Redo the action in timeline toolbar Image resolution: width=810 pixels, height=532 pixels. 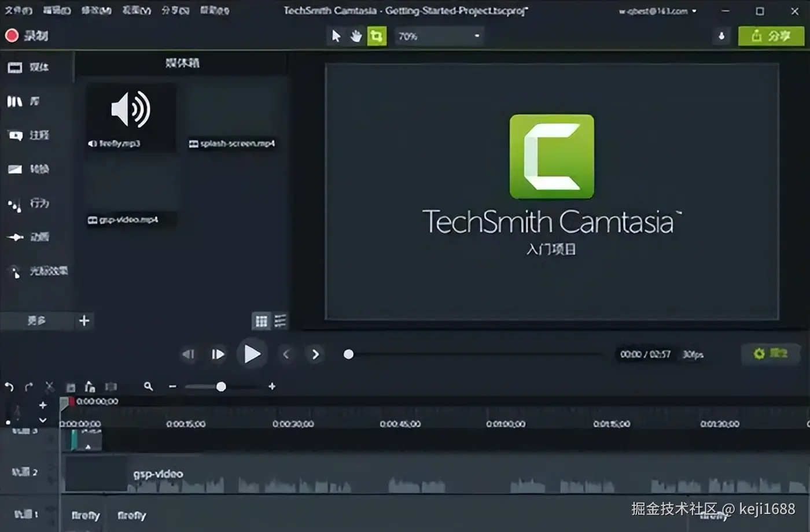pos(29,387)
